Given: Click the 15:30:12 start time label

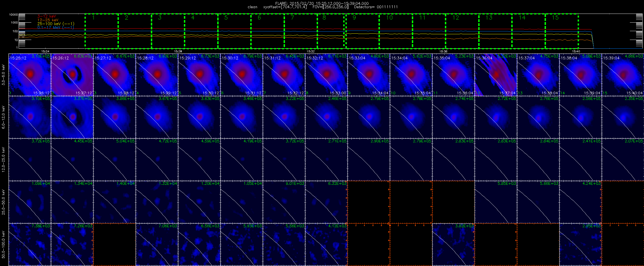Looking at the screenshot, I should [x=230, y=58].
